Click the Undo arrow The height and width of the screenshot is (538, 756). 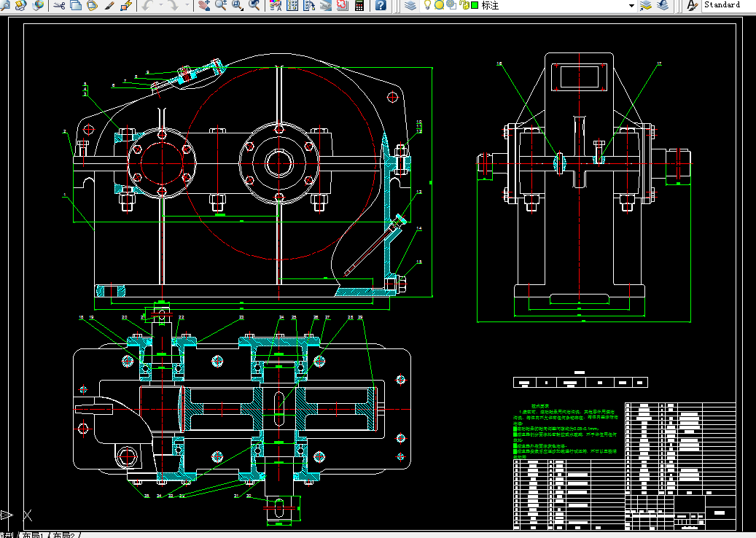(148, 5)
